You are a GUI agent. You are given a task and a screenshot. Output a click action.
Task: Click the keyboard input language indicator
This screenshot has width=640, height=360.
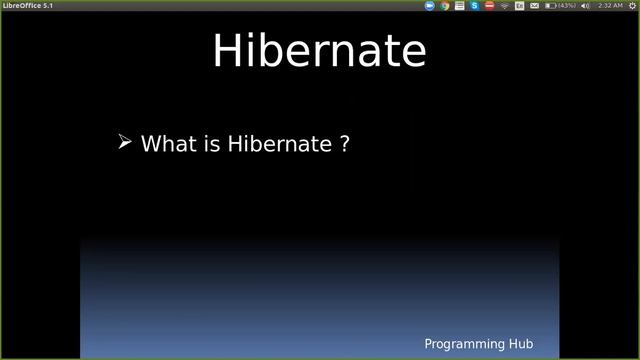(519, 6)
